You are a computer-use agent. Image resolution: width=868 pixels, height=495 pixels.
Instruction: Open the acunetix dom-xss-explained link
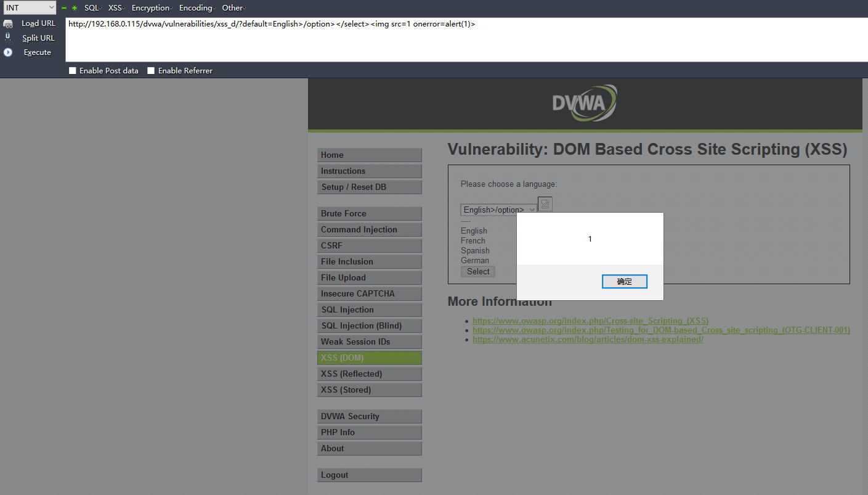(x=588, y=340)
